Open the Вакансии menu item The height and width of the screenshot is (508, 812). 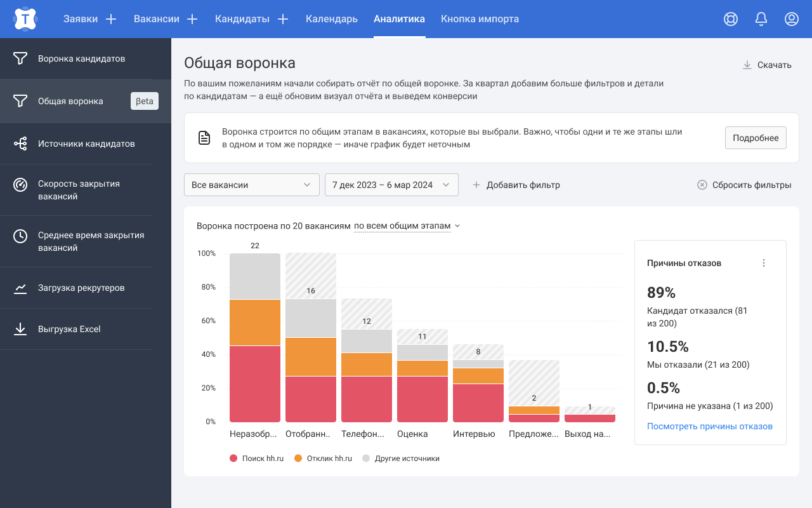coord(157,19)
